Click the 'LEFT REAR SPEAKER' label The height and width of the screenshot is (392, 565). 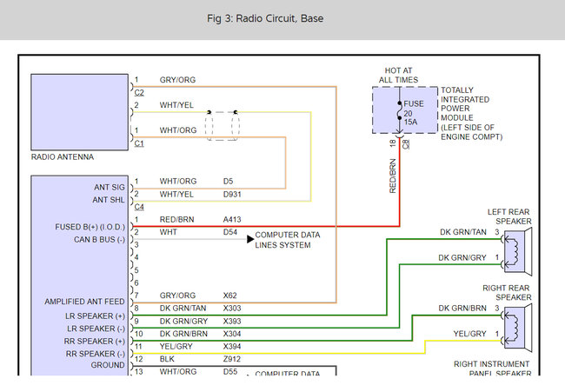pyautogui.click(x=509, y=216)
